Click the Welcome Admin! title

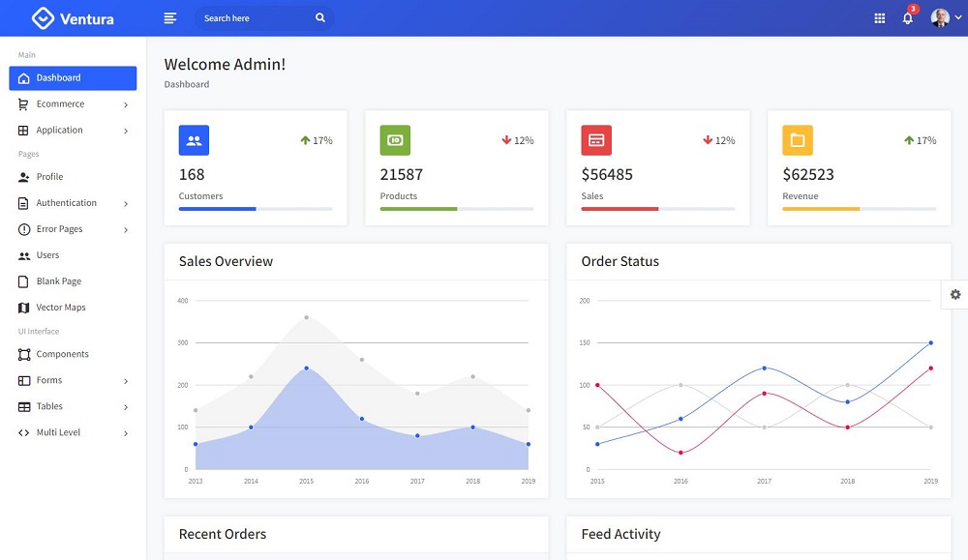coord(225,64)
